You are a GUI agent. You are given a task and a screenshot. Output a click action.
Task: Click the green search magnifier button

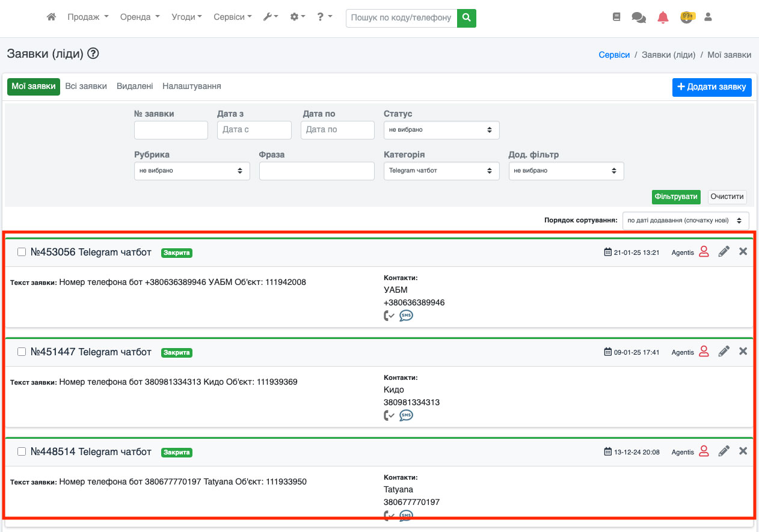click(x=466, y=18)
